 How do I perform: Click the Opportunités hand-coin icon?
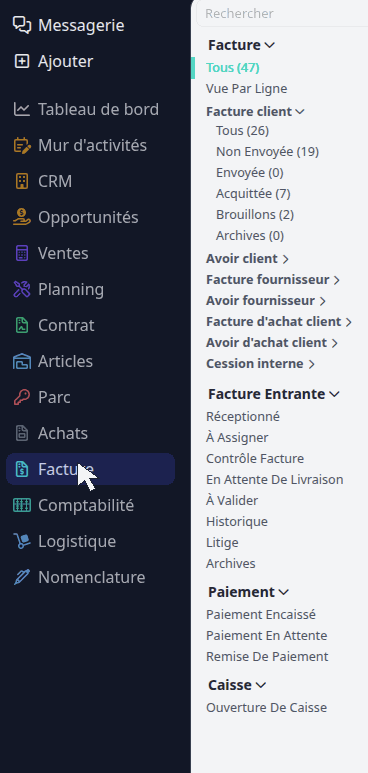(x=22, y=217)
